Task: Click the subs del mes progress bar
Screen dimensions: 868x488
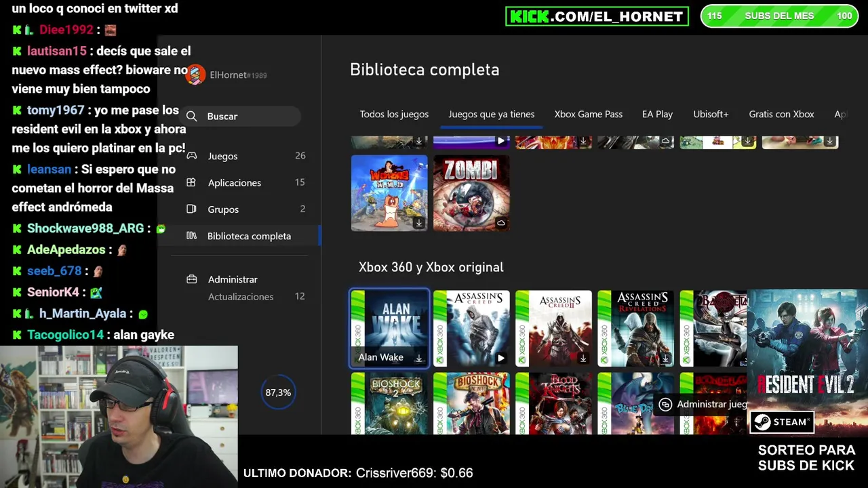Action: (x=779, y=16)
